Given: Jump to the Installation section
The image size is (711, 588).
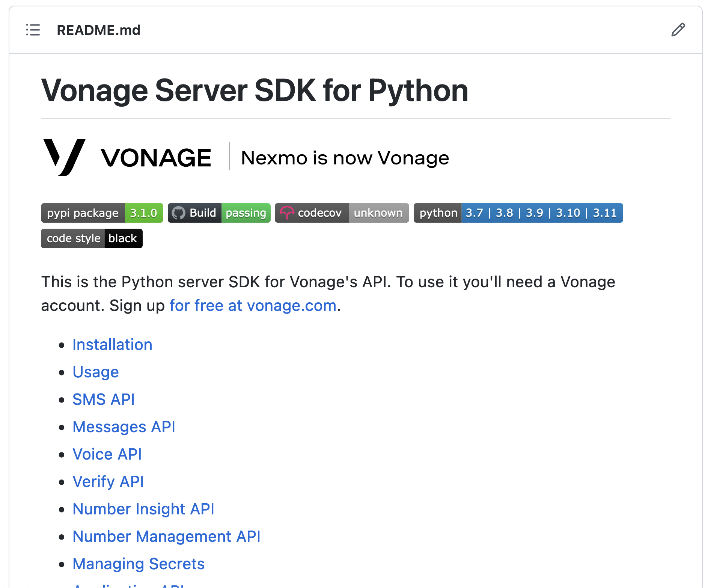Looking at the screenshot, I should tap(113, 345).
